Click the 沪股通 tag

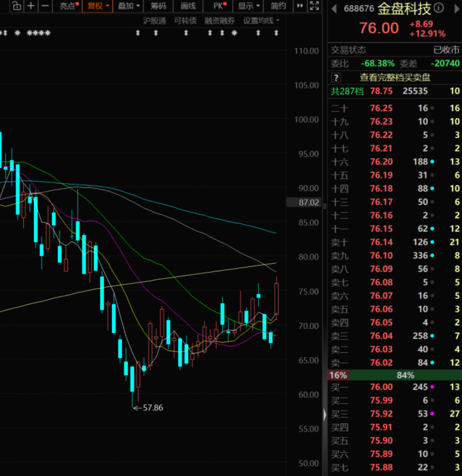click(154, 21)
